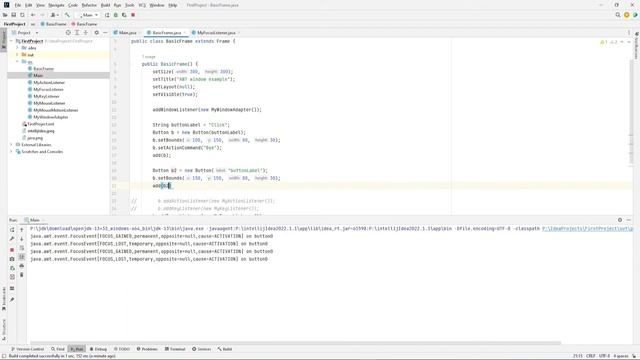Expand External Libraries node
This screenshot has height=360, width=640.
[x=12, y=145]
